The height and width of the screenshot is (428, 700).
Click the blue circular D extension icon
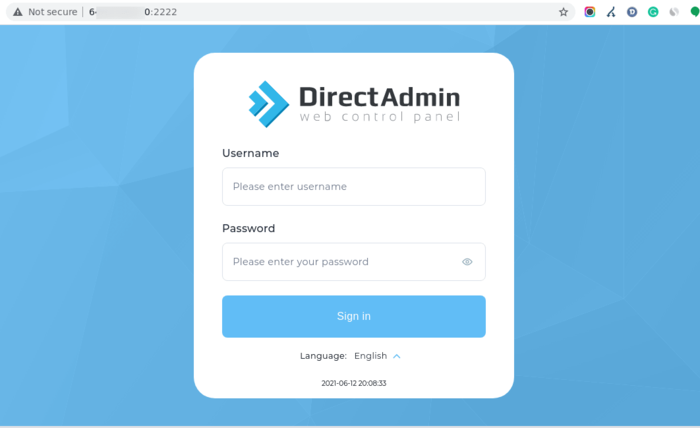pos(632,12)
